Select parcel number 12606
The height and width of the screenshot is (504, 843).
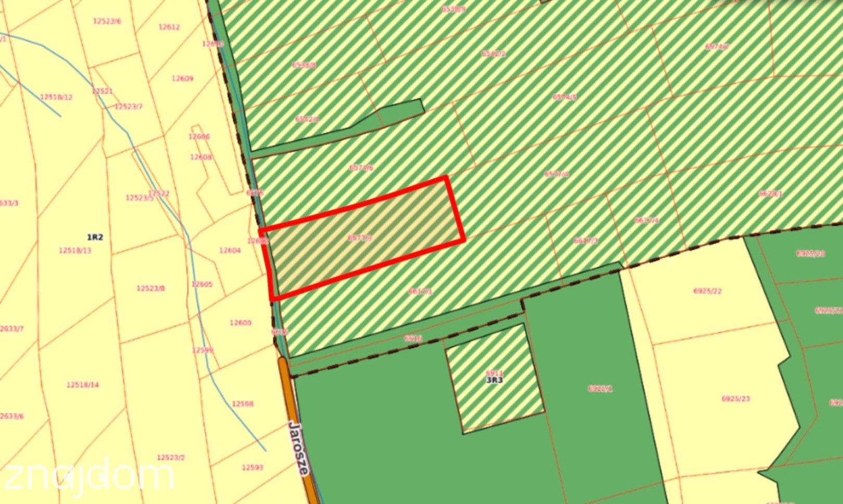click(199, 137)
